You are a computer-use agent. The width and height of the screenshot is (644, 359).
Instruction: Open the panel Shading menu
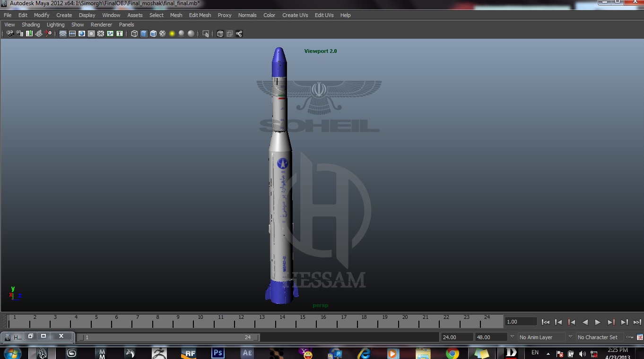(x=31, y=25)
